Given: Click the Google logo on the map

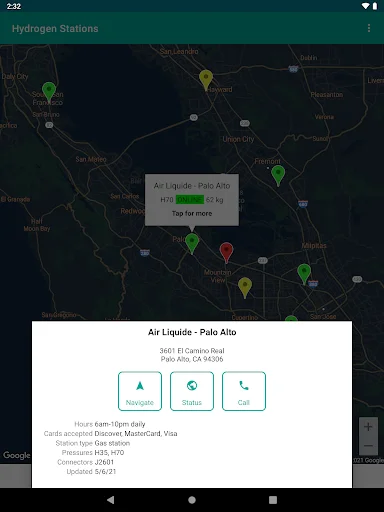Looking at the screenshot, I should [x=17, y=455].
